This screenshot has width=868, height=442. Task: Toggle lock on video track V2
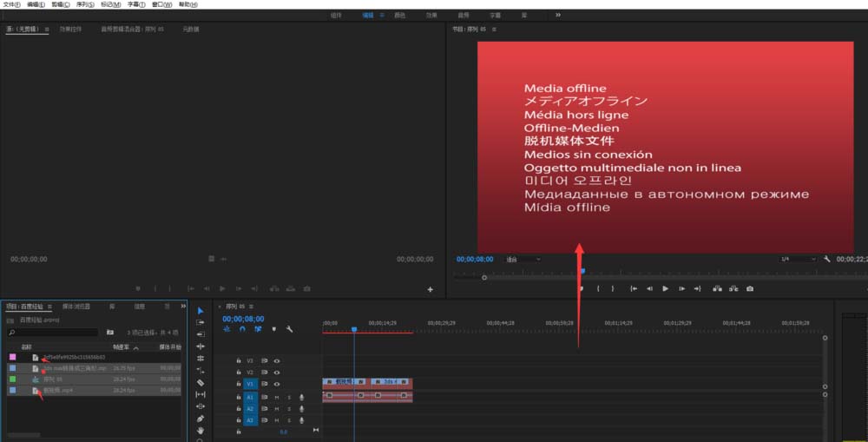coord(239,373)
